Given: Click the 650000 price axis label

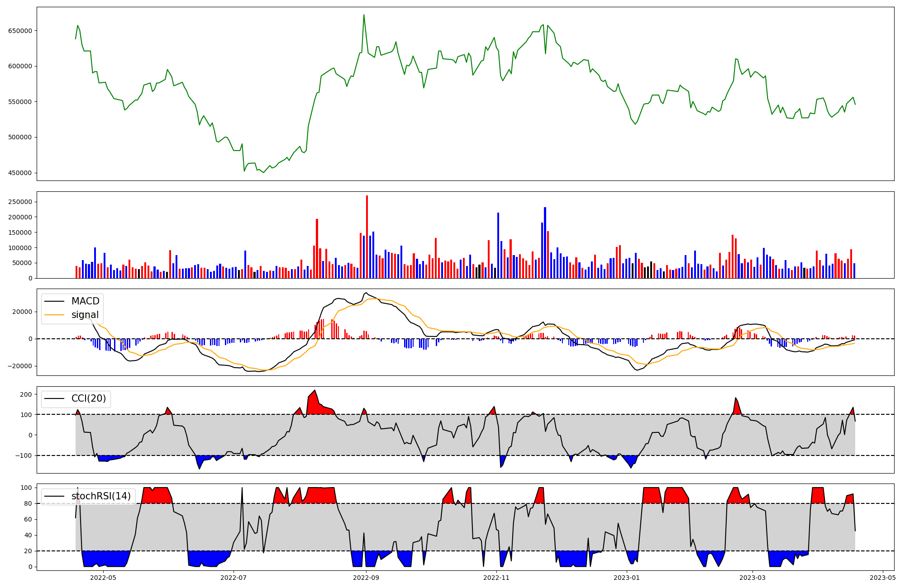Looking at the screenshot, I should coord(20,31).
